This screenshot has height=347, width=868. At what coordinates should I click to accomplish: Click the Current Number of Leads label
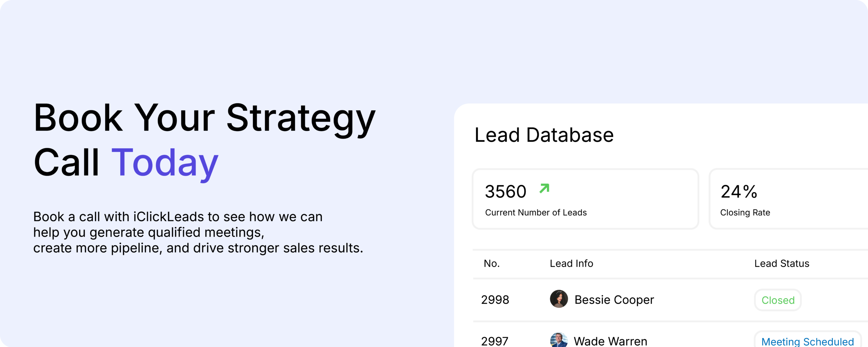[x=536, y=212]
